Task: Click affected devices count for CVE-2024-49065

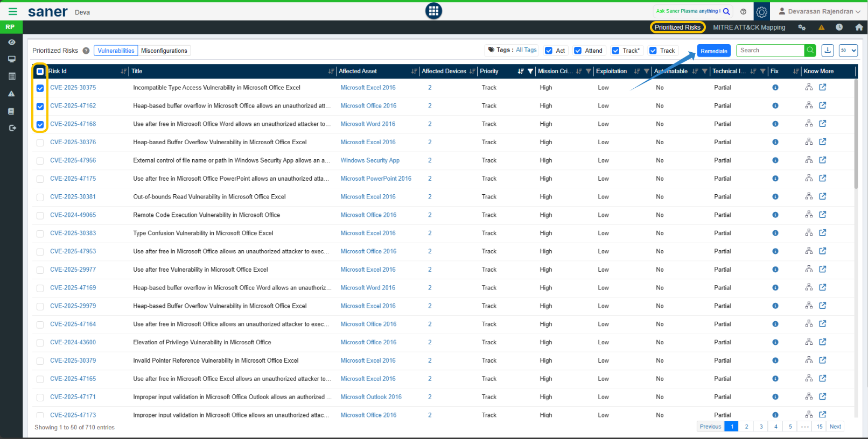Action: [x=430, y=215]
